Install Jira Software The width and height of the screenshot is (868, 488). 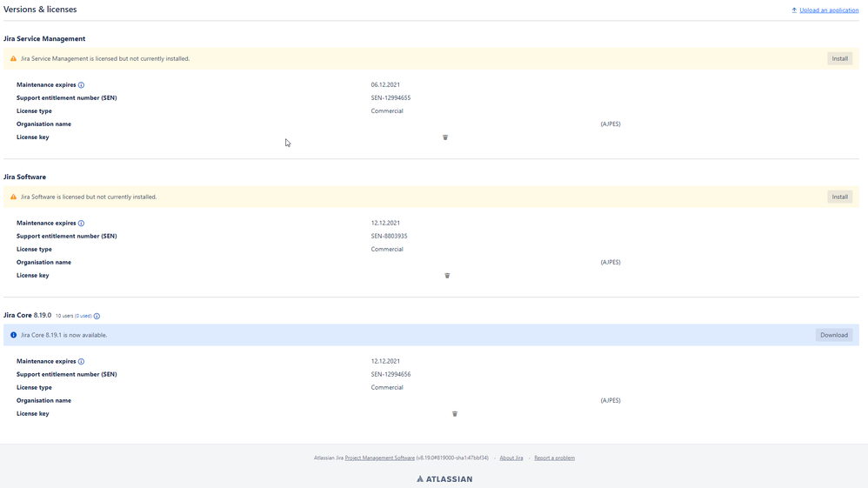840,197
